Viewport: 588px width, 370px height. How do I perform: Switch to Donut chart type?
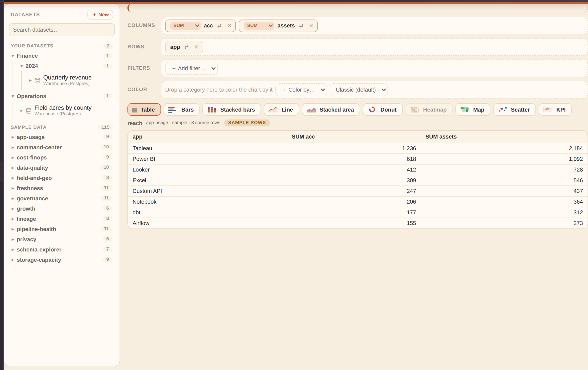click(x=383, y=110)
